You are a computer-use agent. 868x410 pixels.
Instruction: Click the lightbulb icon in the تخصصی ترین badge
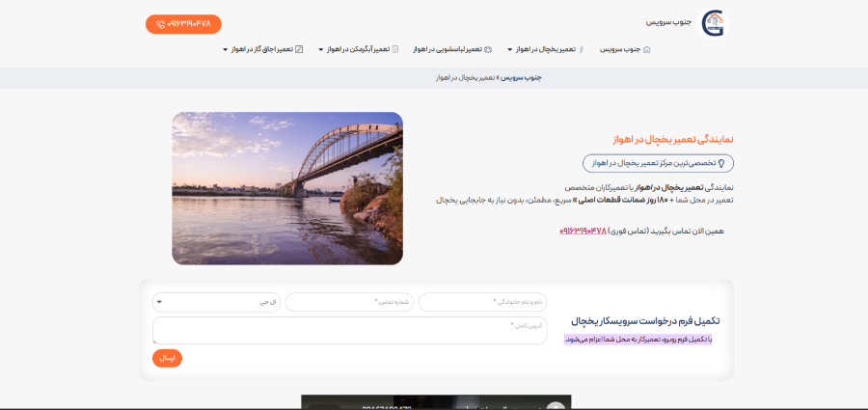(x=721, y=163)
